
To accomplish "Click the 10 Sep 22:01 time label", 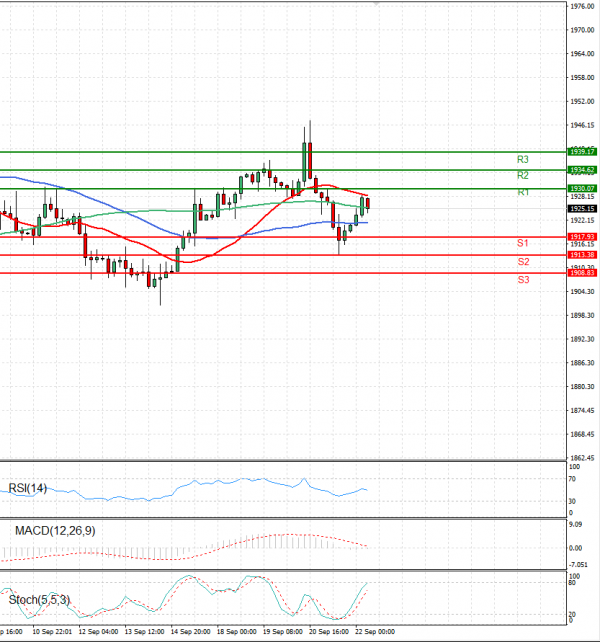I will tap(52, 632).
